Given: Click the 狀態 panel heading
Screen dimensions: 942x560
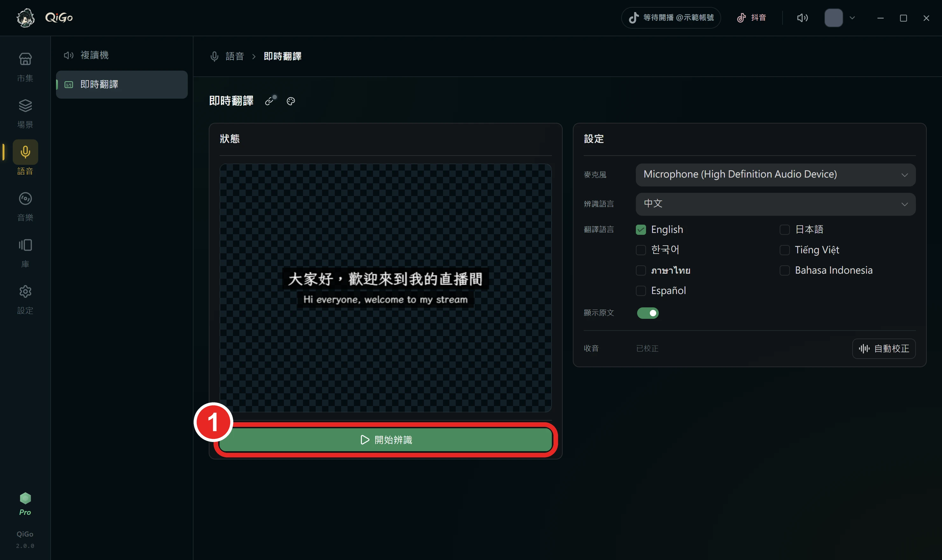Looking at the screenshot, I should [229, 138].
